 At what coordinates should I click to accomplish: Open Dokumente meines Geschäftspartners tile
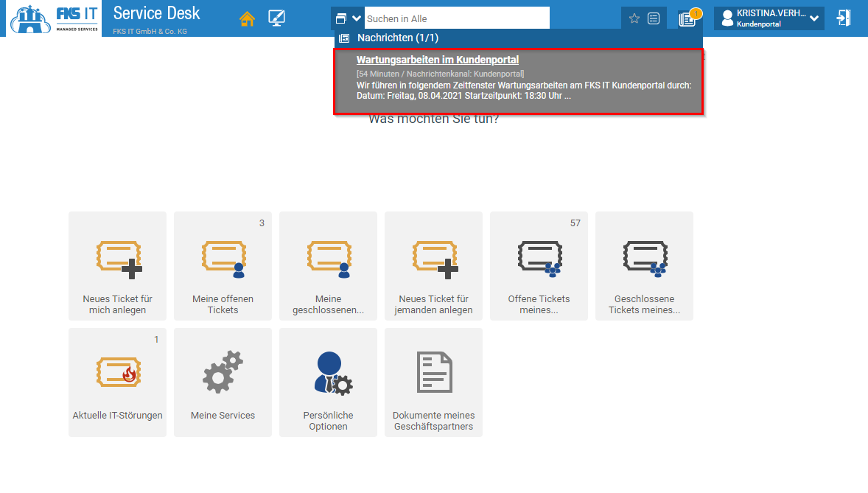433,382
